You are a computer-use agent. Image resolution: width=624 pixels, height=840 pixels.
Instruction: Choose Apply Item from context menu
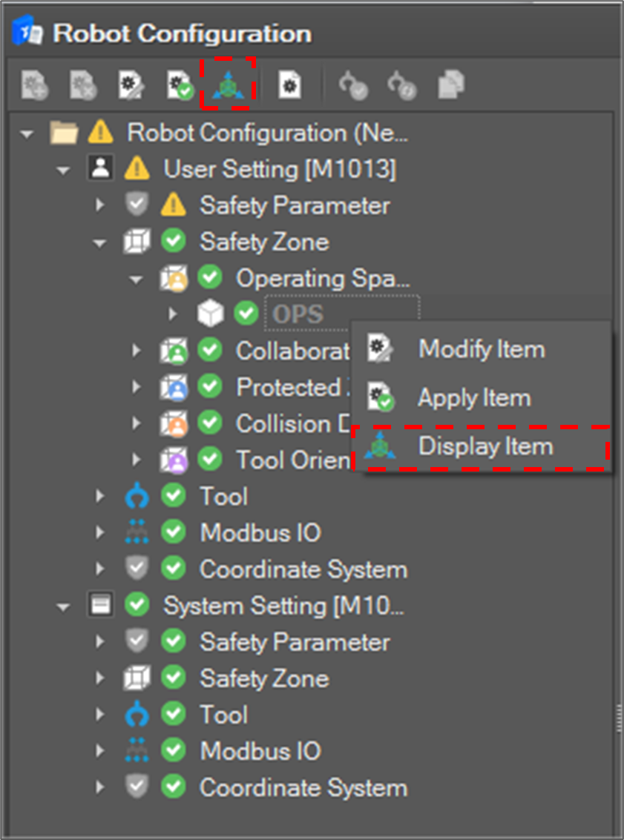pos(474,397)
